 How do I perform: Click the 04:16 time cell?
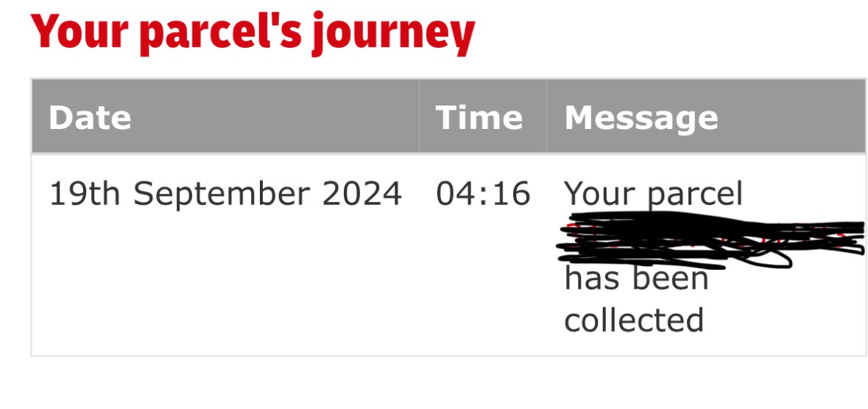pos(483,194)
